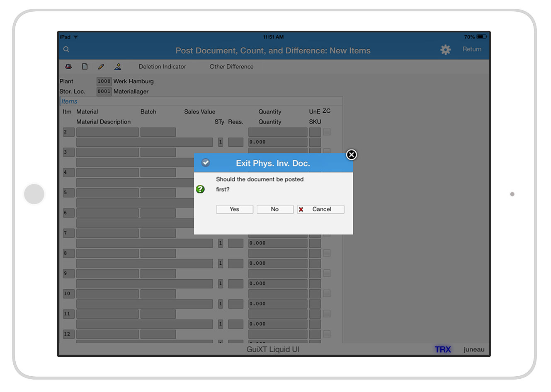Tap the search magnifier icon
This screenshot has width=551, height=392.
point(66,49)
